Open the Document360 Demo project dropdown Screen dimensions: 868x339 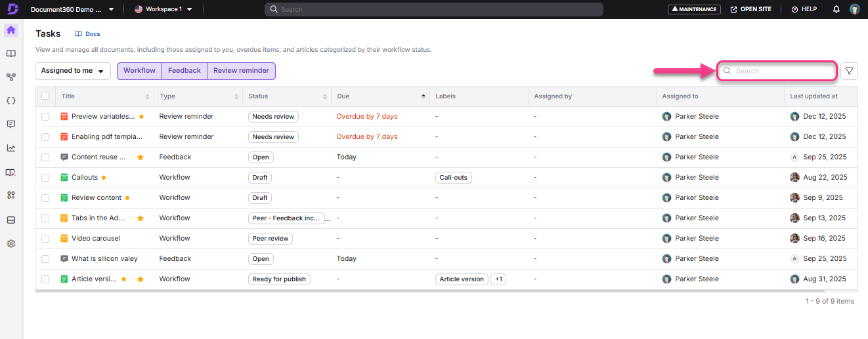72,9
